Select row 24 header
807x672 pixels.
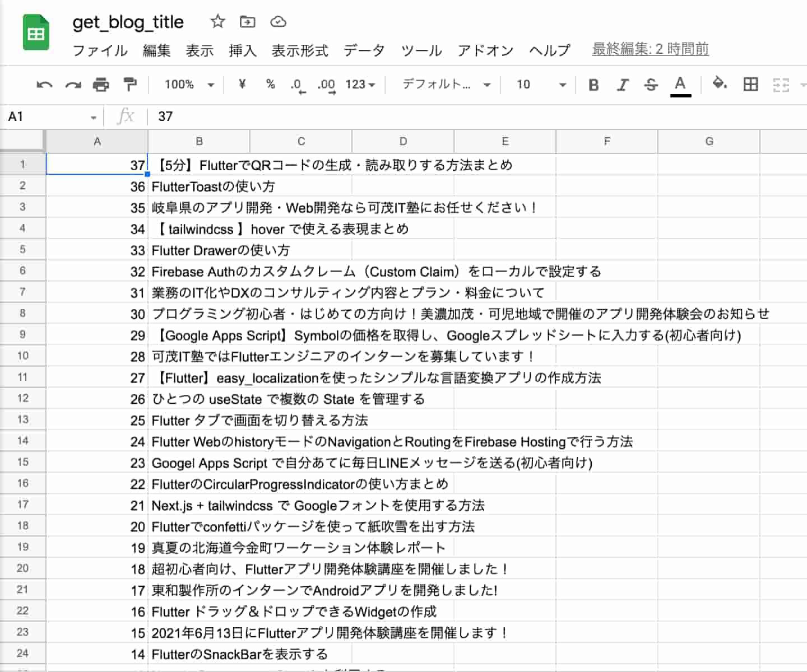point(22,654)
